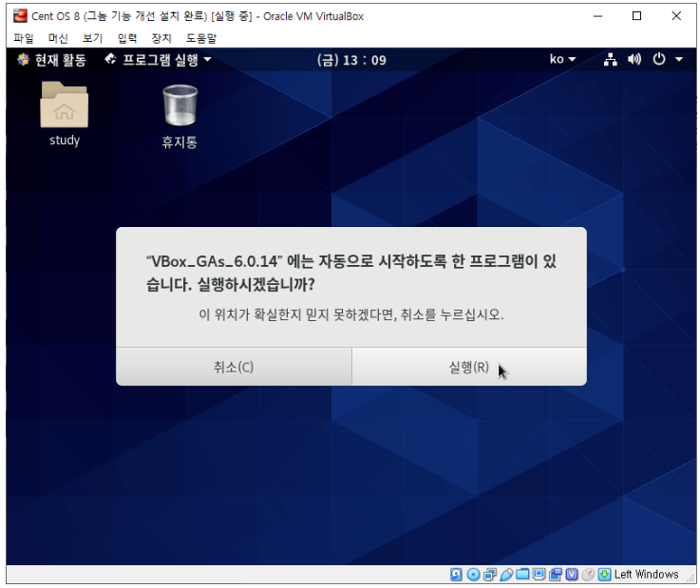The image size is (700, 588).
Task: Open the 보기 menu
Action: [x=92, y=38]
